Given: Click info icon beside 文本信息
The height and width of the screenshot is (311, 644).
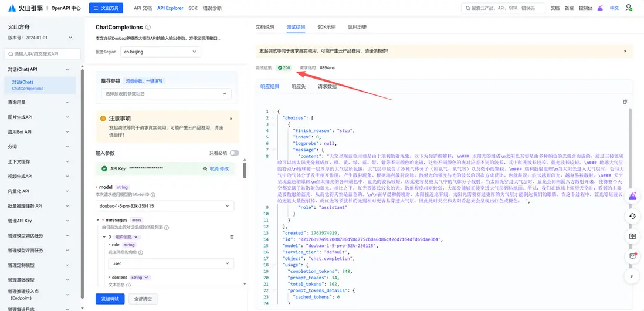Looking at the screenshot, I should [x=128, y=285].
